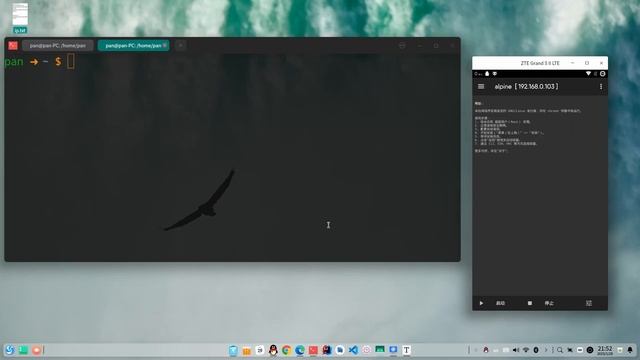This screenshot has width=640, height=360.
Task: Select the active teal terminal tab
Action: 133,46
